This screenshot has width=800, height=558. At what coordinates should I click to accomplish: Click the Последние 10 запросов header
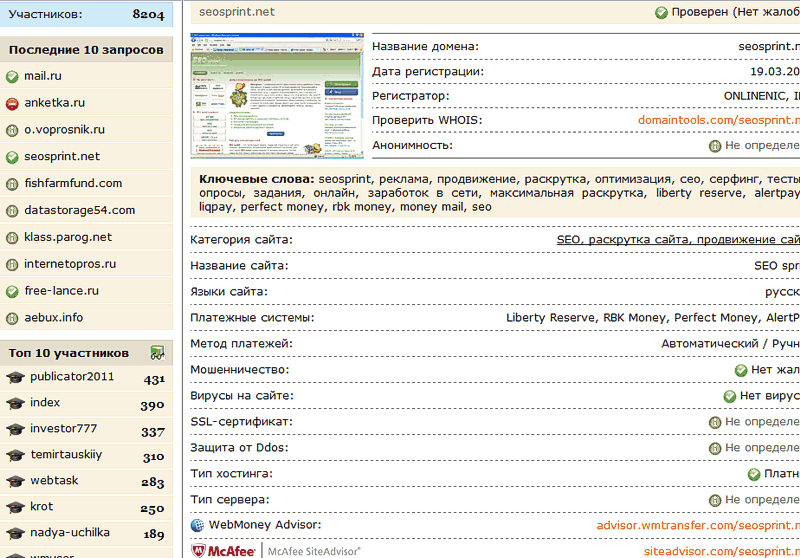coord(86,50)
